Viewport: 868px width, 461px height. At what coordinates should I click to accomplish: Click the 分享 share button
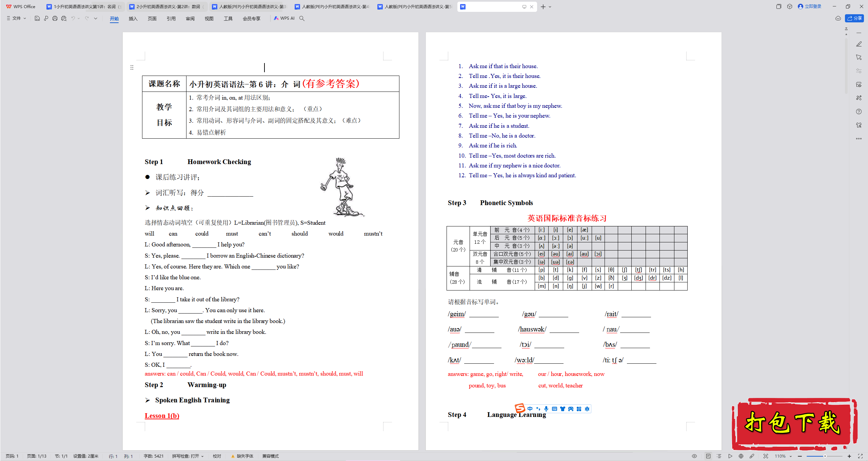pos(854,18)
